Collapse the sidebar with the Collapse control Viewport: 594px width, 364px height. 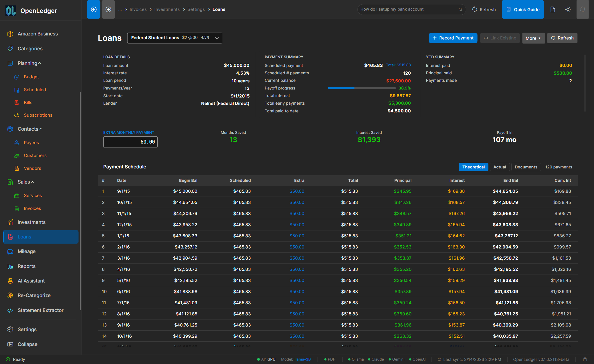tap(27, 344)
